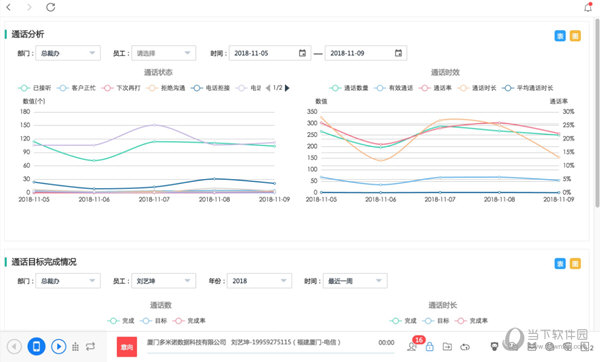Toggle the 拒绝沟通 legend series

click(x=166, y=88)
